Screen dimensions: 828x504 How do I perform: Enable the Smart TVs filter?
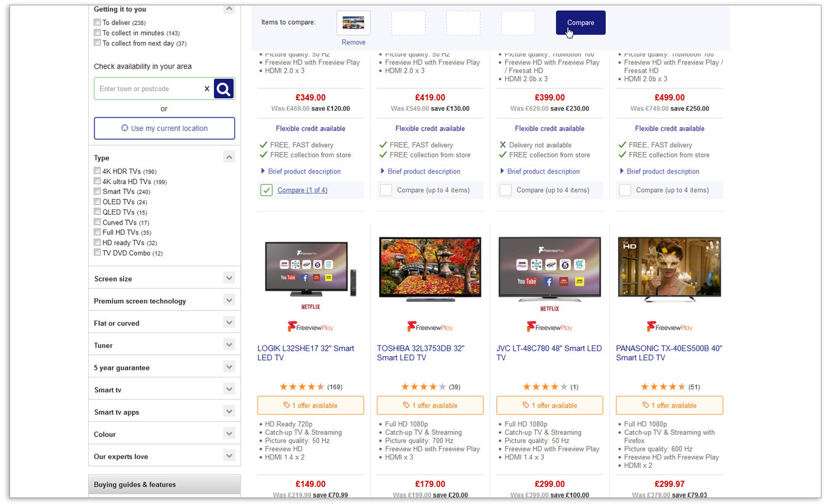[x=97, y=192]
